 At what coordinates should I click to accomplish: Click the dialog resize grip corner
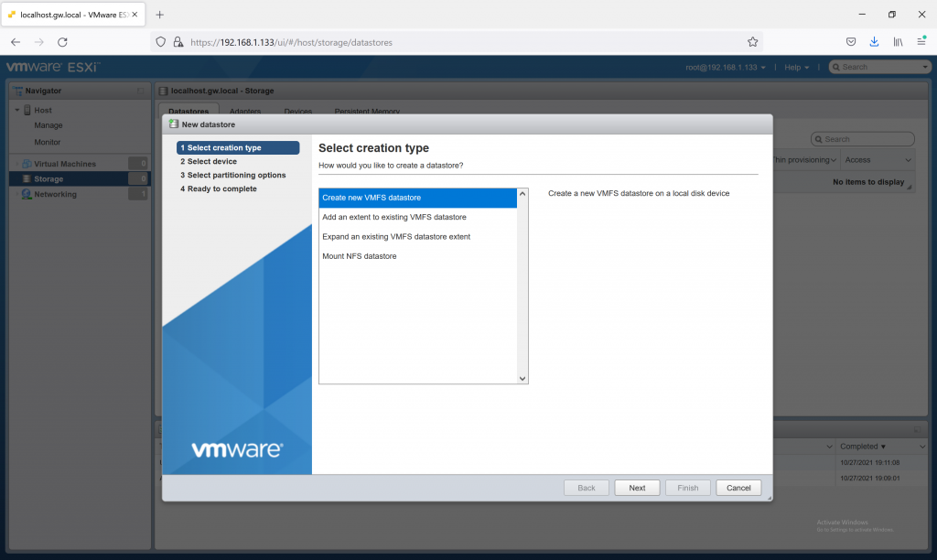769,497
